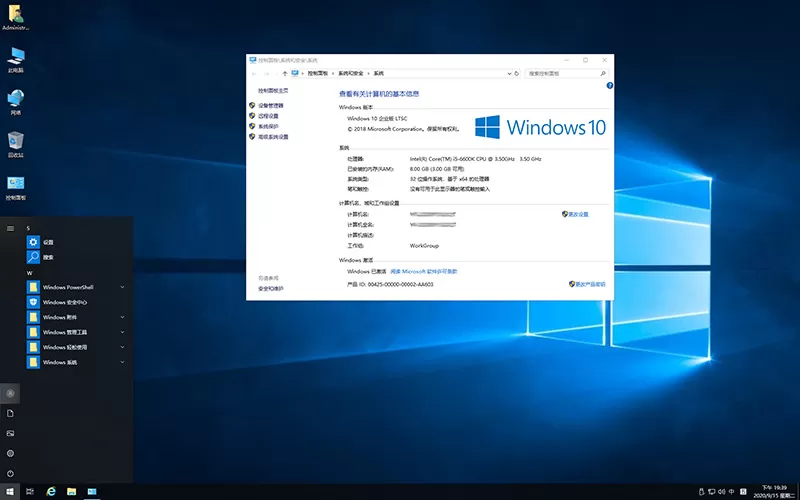Click the 更改设置 link

coord(578,214)
